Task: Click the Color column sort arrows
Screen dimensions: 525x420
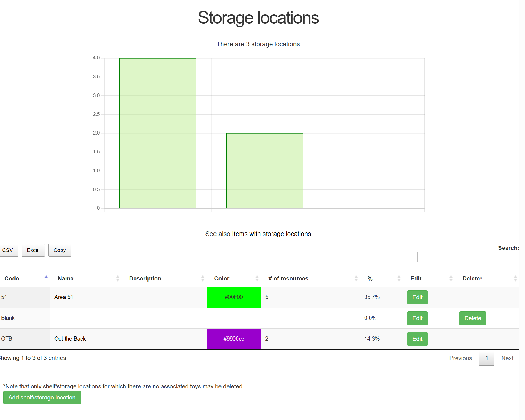Action: 257,278
